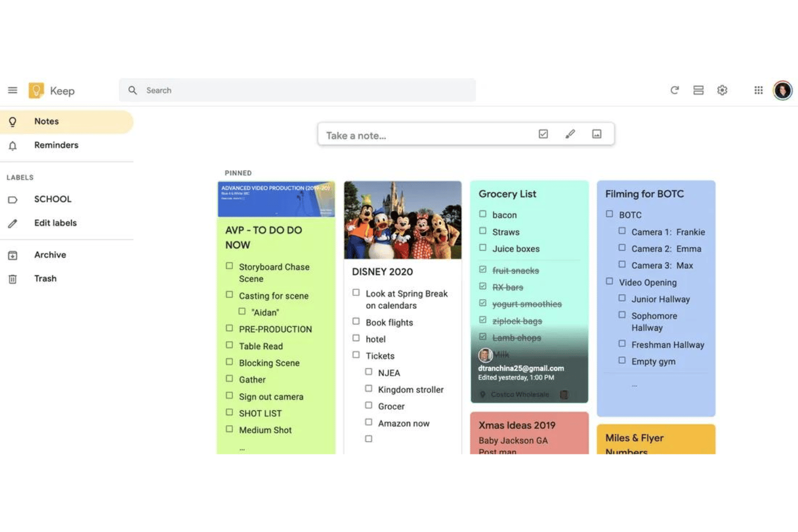The image size is (798, 532).
Task: Check the Straws item in Grocery List
Action: tap(483, 231)
